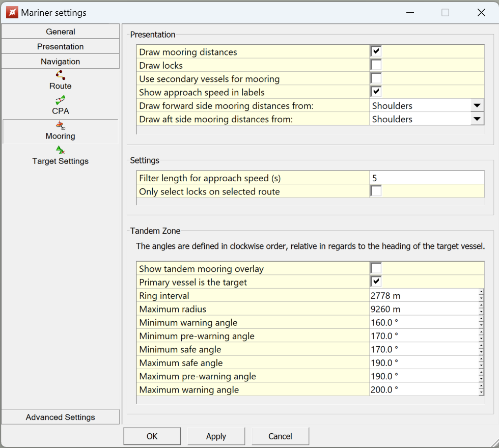This screenshot has width=499, height=448.
Task: Click the Mooring icon in sidebar
Action: pos(60,125)
